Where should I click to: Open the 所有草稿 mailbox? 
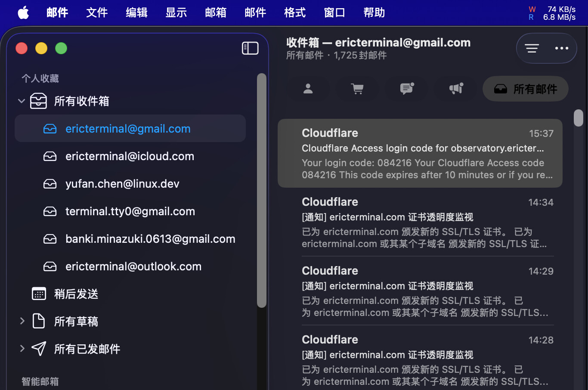[x=130, y=321]
